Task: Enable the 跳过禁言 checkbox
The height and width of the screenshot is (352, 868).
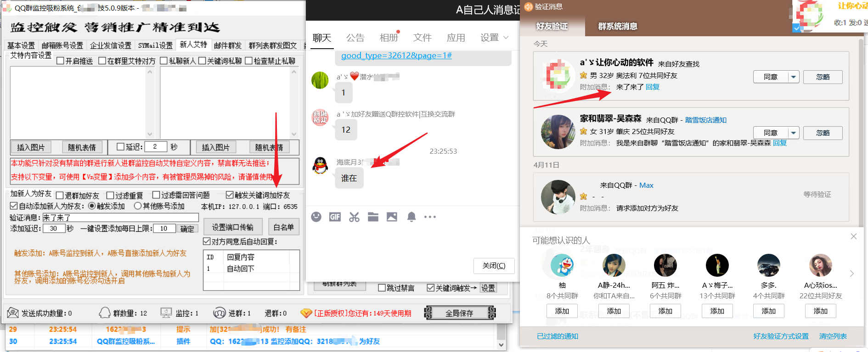Action: tap(382, 288)
